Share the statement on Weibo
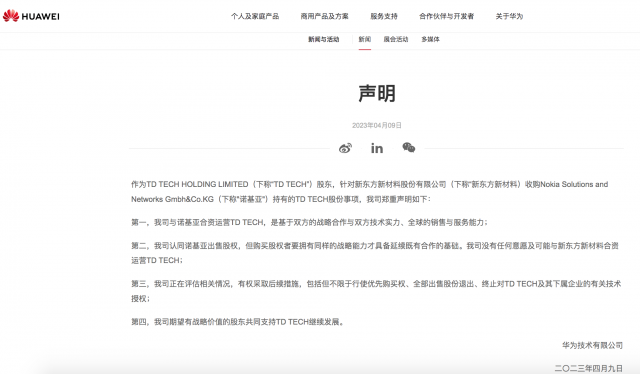Screen dimensions: 640x374 345,148
